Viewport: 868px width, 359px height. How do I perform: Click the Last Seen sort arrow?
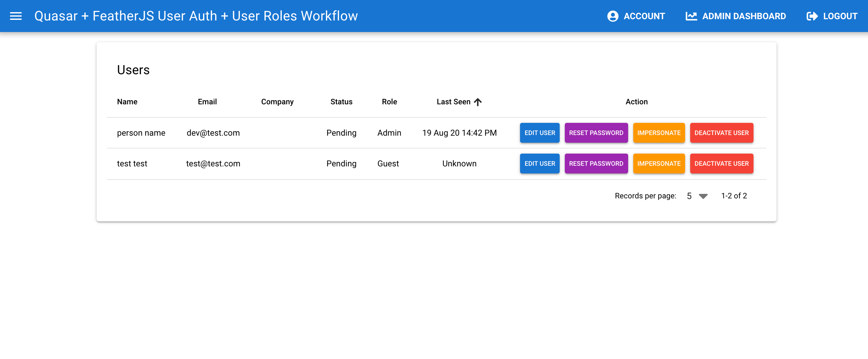coord(477,102)
